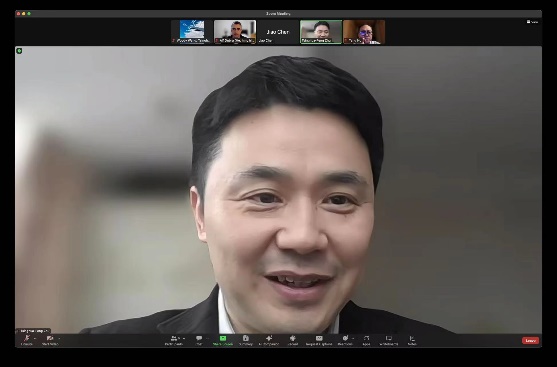This screenshot has height=367, width=557.
Task: Open the Whiteboards icon
Action: pos(389,338)
